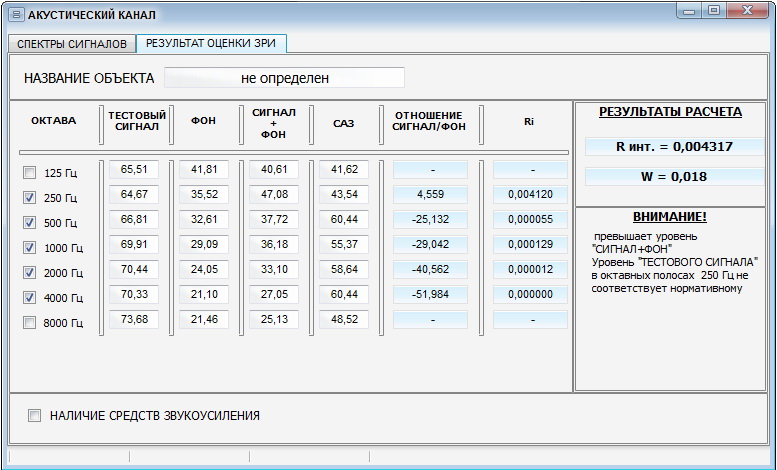Image resolution: width=777 pixels, height=470 pixels.
Task: Enable the 125 Гц octave checkbox
Action: (29, 172)
